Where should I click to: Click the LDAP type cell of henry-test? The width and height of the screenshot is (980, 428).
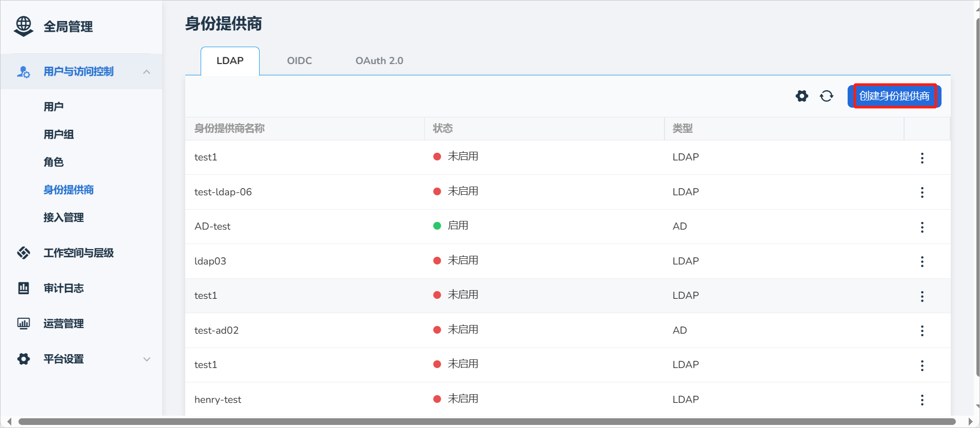[685, 399]
